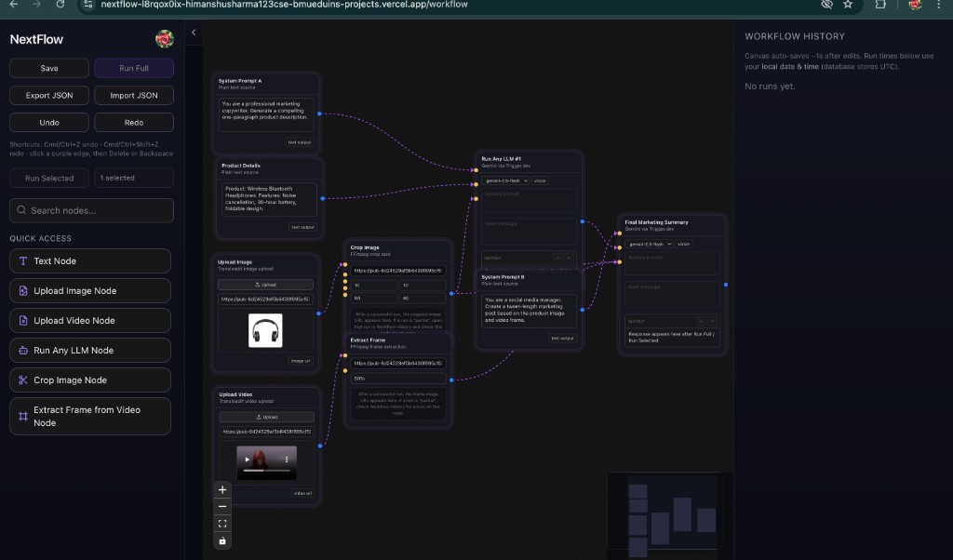
Task: Edit the Product Details text area
Action: 269,199
